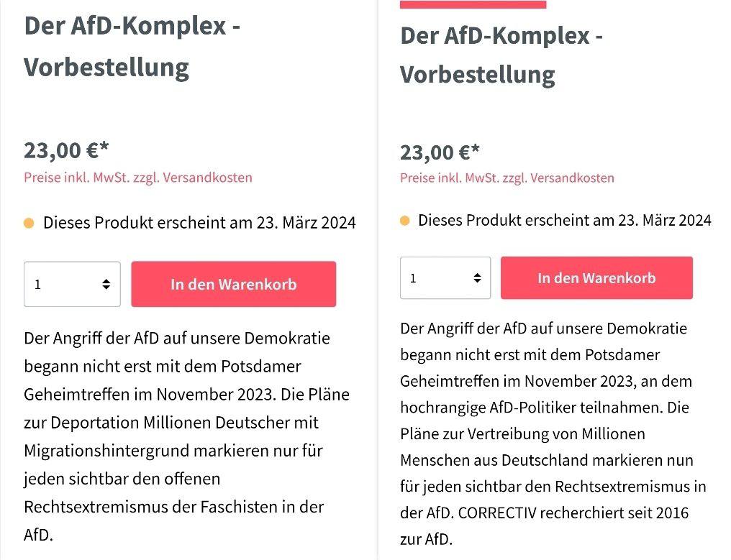
Task: Click the left release date notice text
Action: point(199,223)
